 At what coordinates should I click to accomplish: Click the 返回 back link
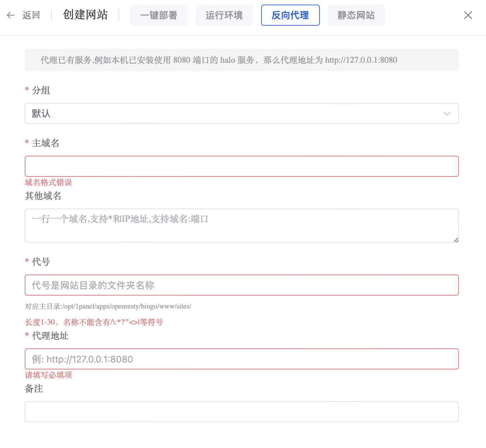tap(31, 15)
